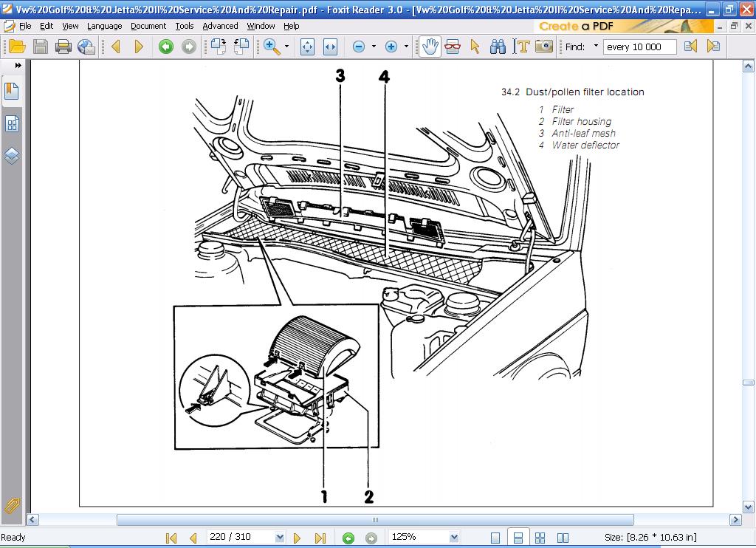Click the Fit Width toolbar icon

click(x=330, y=47)
